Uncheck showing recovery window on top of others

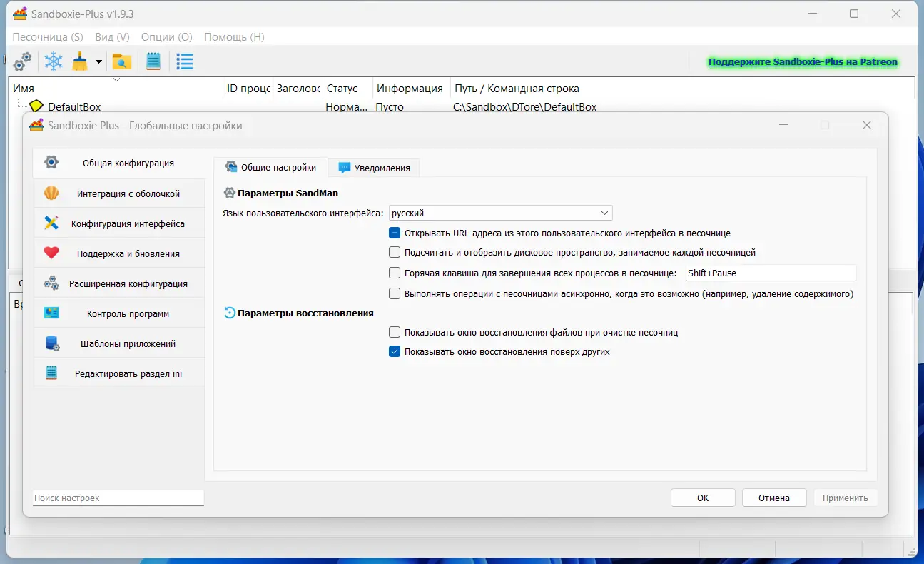395,351
